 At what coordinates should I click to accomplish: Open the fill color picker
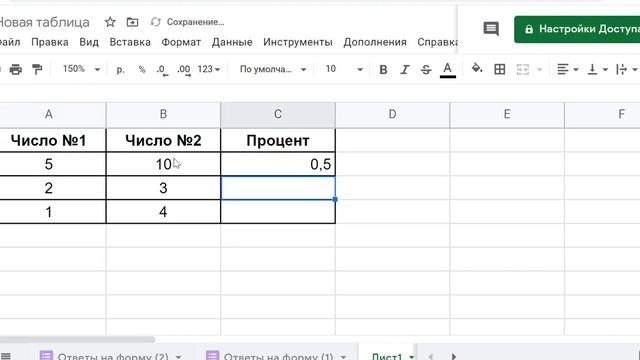(x=477, y=69)
